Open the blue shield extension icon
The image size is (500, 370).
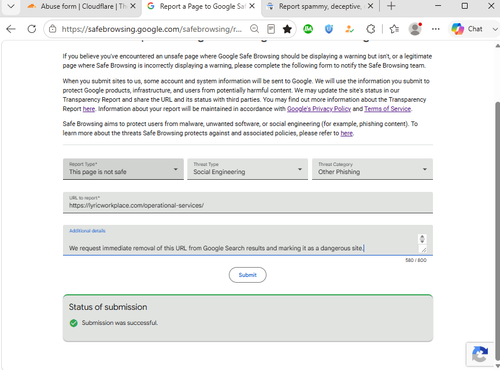pyautogui.click(x=329, y=29)
